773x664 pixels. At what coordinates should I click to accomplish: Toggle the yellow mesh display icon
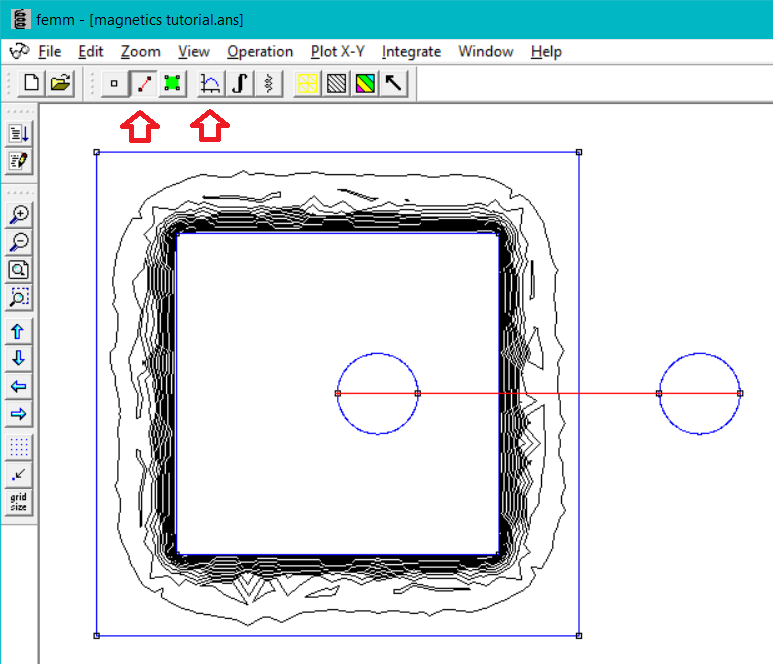(307, 83)
